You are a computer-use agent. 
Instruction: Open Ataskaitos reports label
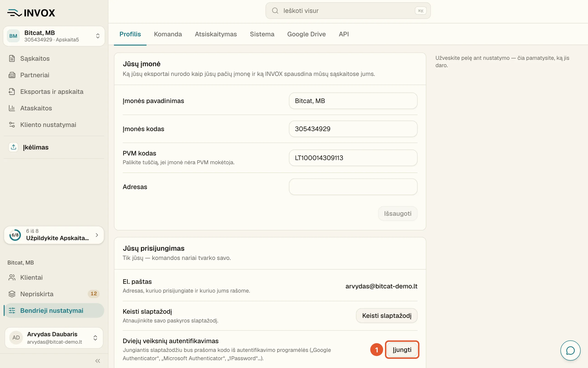point(36,108)
